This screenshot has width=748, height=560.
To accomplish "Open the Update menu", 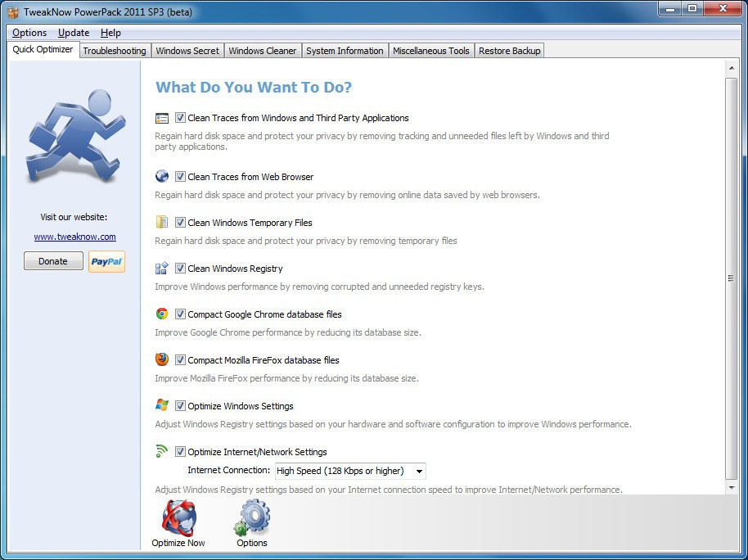I will click(x=74, y=33).
